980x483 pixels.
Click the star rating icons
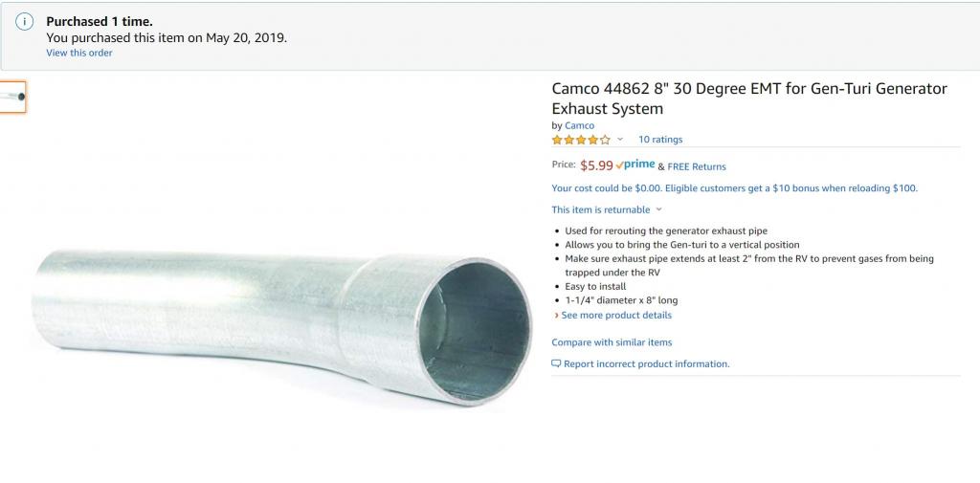pos(580,140)
